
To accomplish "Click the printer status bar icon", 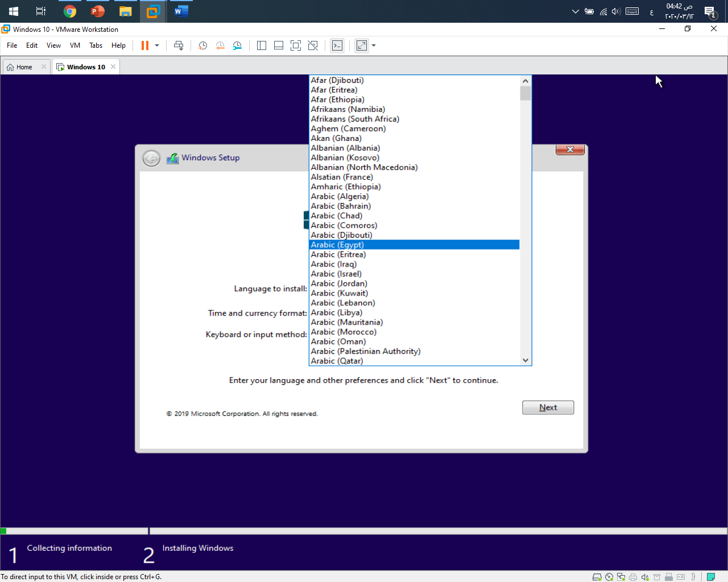I will tap(633, 577).
